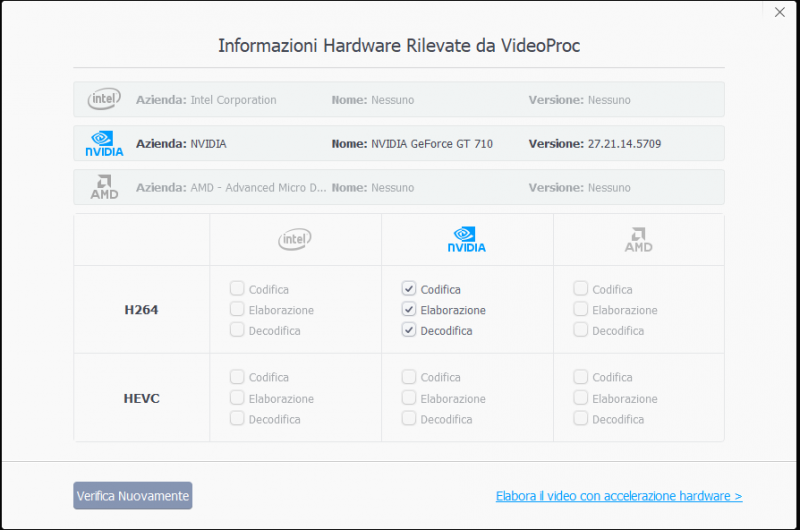Enable HEVC Decodifica under AMD
Viewport: 800px width, 530px height.
tap(581, 419)
